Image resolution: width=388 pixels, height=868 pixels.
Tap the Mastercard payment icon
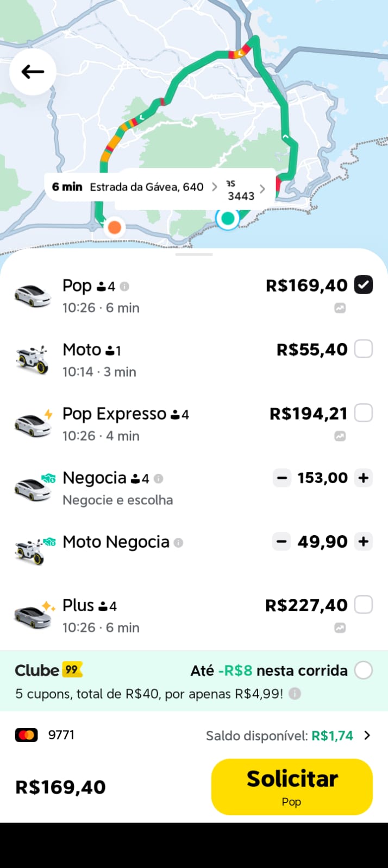26,735
